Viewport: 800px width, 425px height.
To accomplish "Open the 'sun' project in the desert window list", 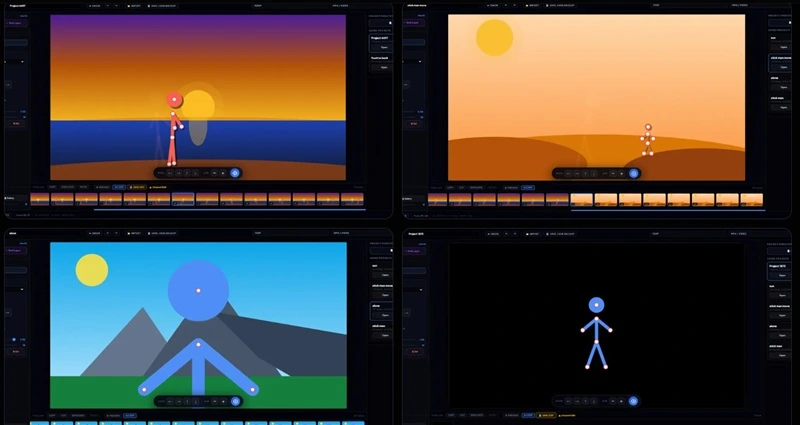I will pos(783,47).
